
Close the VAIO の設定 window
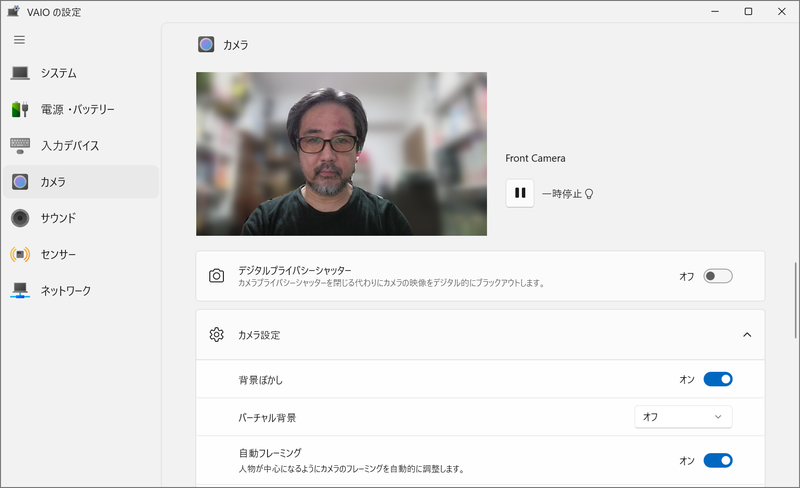(x=782, y=11)
